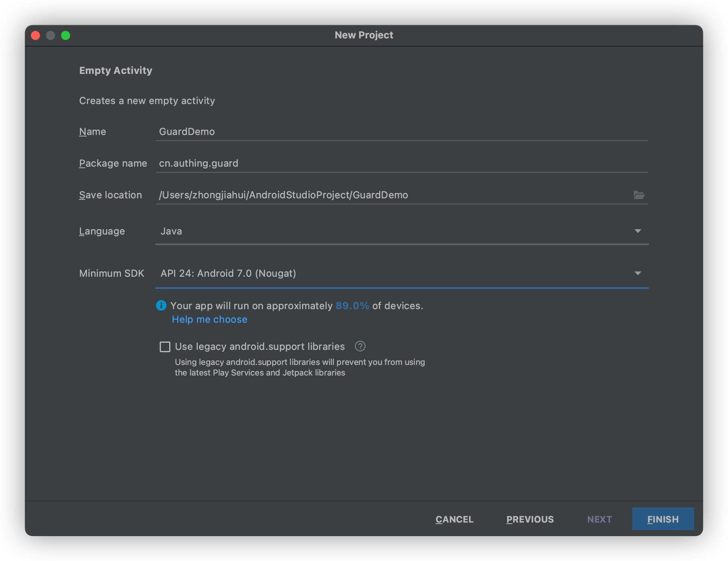Click the 89.0% device coverage link
The height and width of the screenshot is (561, 728).
[352, 306]
